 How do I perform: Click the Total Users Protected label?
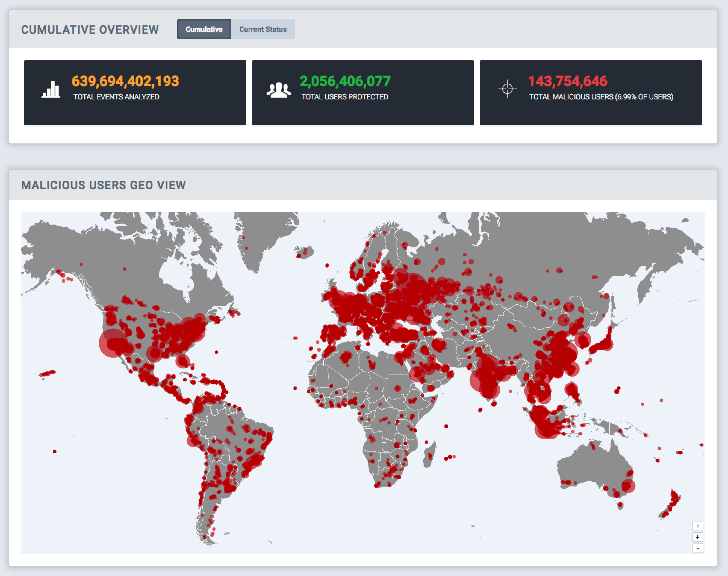(x=345, y=97)
